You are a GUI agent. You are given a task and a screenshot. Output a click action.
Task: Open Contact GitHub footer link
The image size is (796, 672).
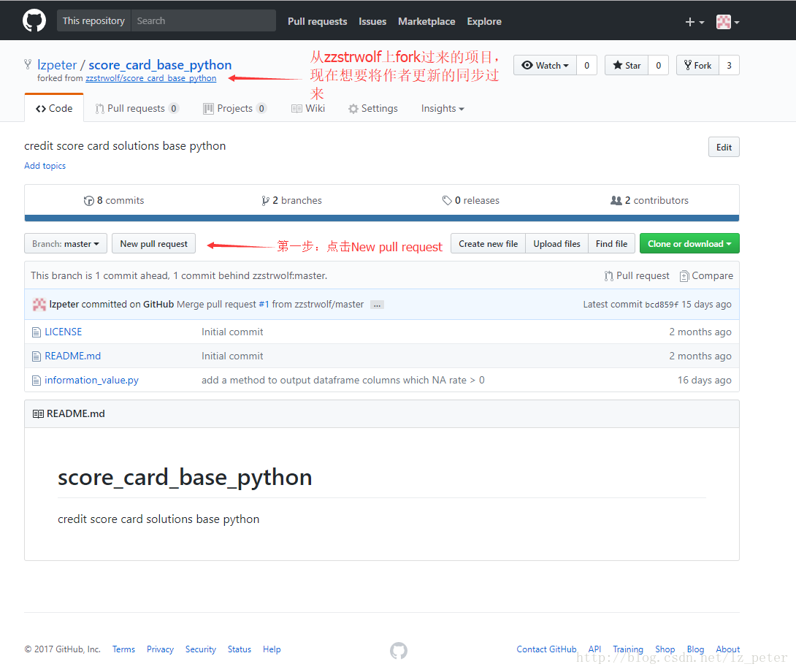tap(546, 649)
